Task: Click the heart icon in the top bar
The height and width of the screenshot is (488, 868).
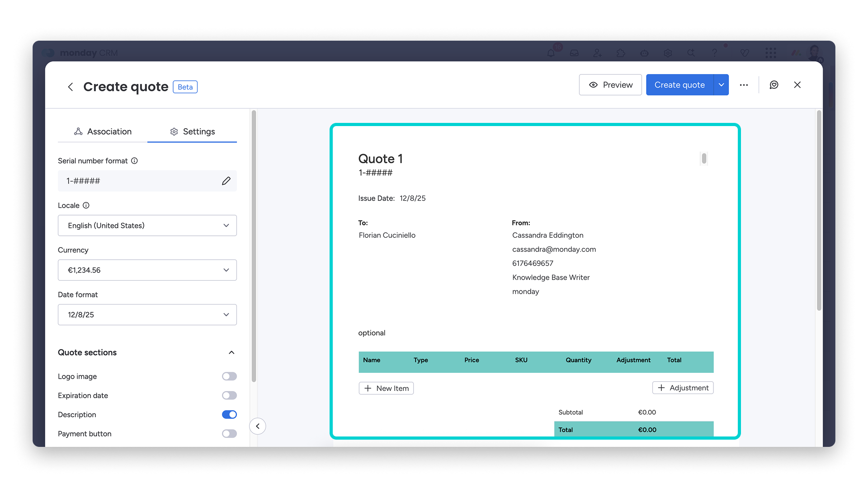Action: (745, 53)
